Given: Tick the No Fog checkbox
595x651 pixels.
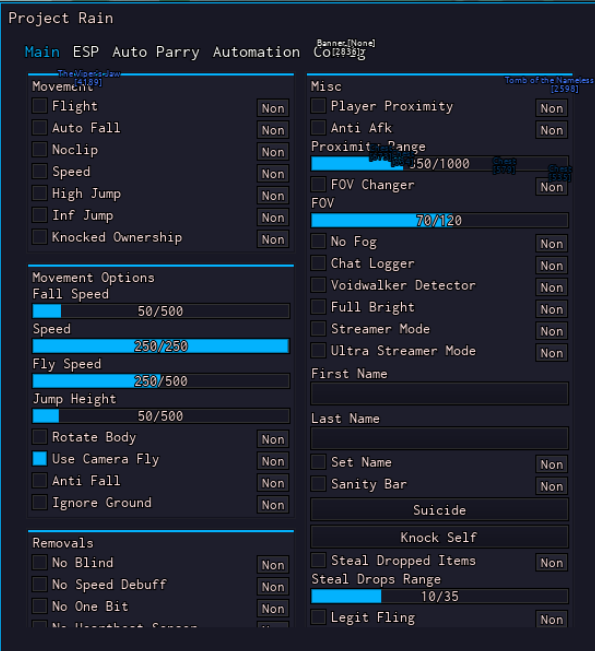Looking at the screenshot, I should pos(318,241).
